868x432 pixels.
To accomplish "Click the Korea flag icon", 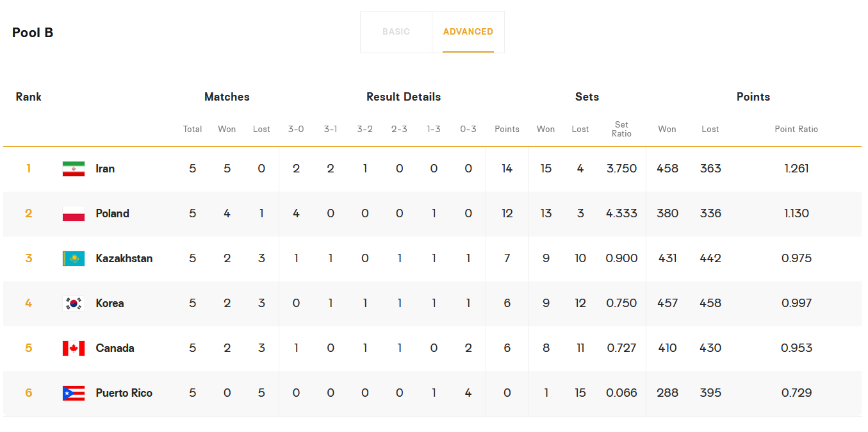I will pyautogui.click(x=74, y=303).
